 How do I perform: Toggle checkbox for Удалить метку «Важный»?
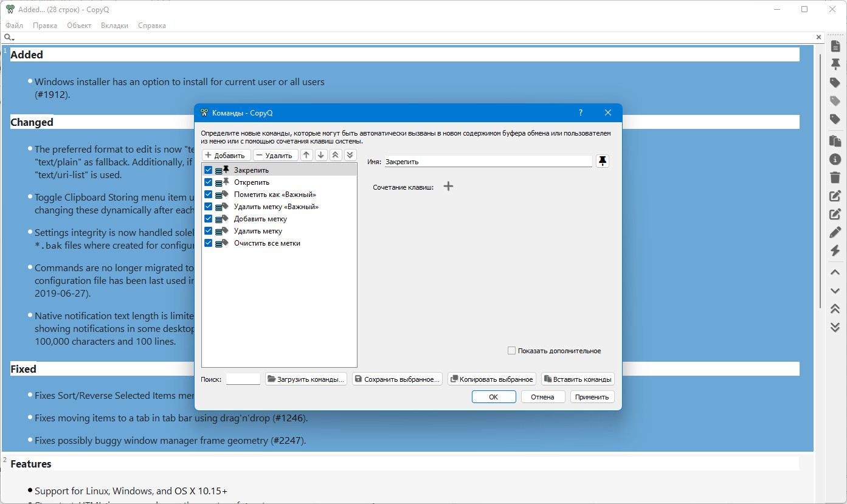(209, 207)
